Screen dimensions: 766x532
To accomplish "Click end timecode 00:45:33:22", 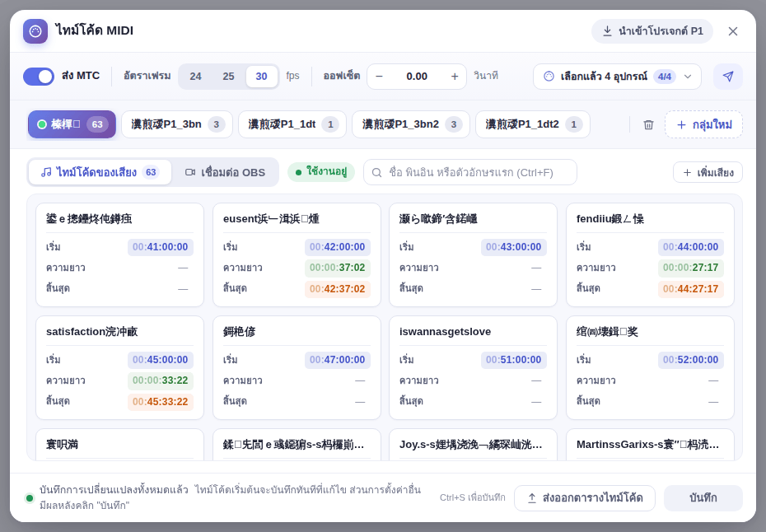I will click(x=161, y=402).
